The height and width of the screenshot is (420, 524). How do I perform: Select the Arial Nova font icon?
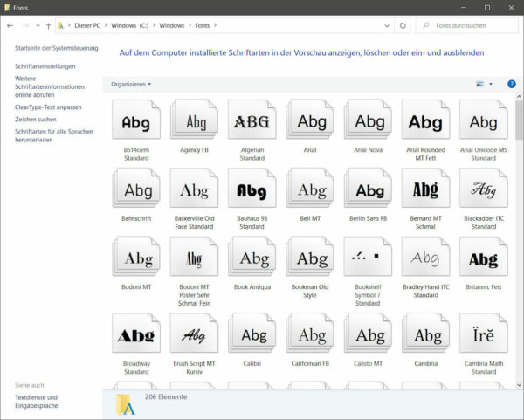[x=368, y=120]
